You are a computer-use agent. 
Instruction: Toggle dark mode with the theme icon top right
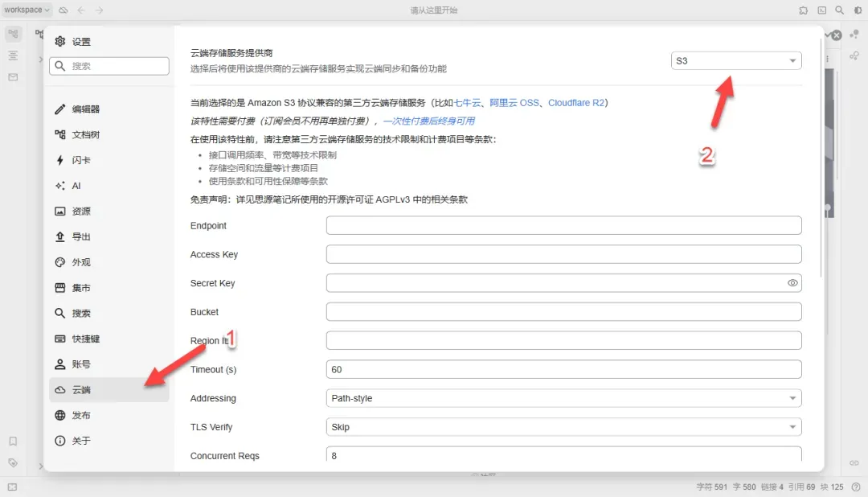tap(857, 10)
